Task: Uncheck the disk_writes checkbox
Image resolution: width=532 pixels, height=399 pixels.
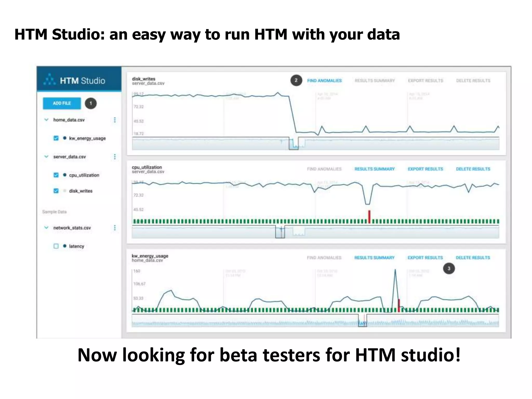Action: click(x=56, y=191)
